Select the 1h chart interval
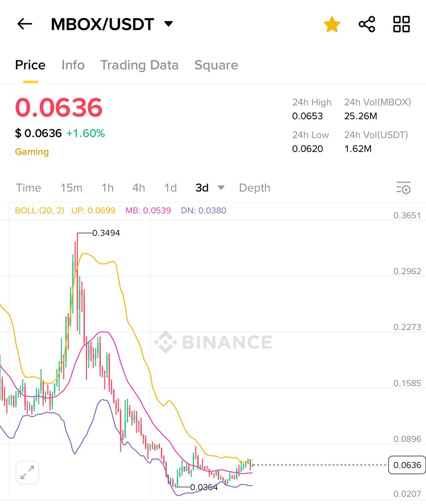Screen dimensions: 426x504 (x=108, y=188)
